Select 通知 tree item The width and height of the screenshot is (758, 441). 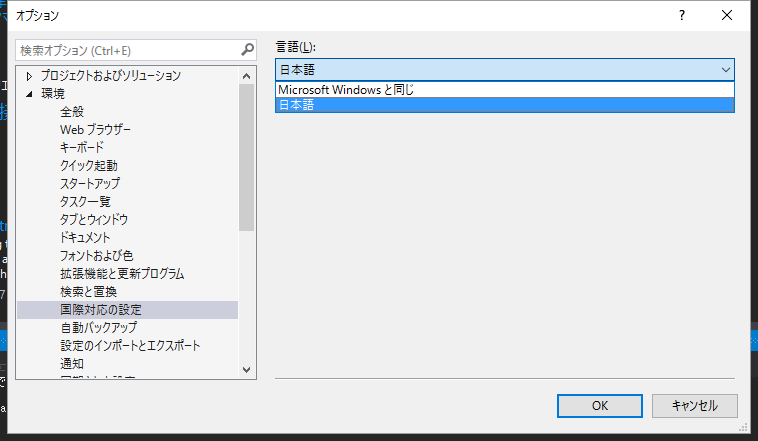click(x=72, y=363)
